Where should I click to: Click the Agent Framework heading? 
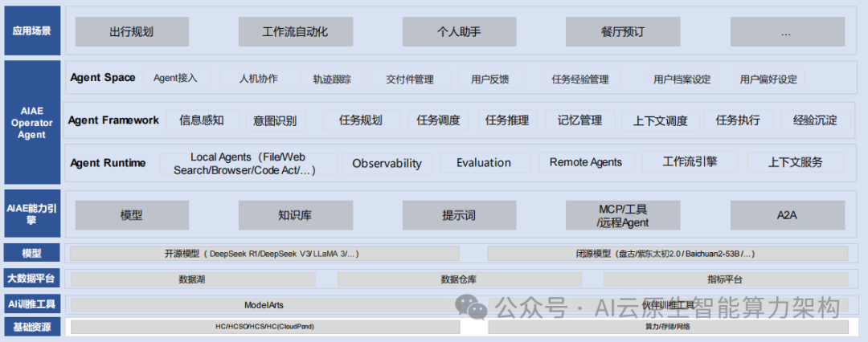[x=113, y=120]
